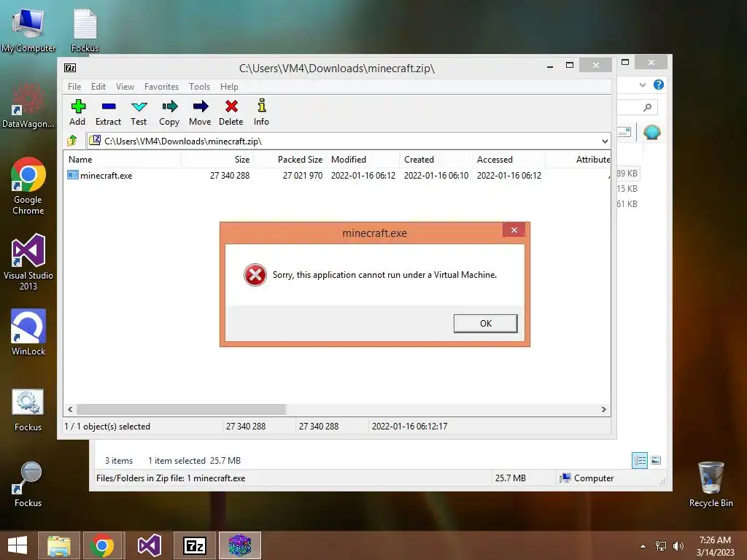Sort by Packed Size column header

coord(290,160)
